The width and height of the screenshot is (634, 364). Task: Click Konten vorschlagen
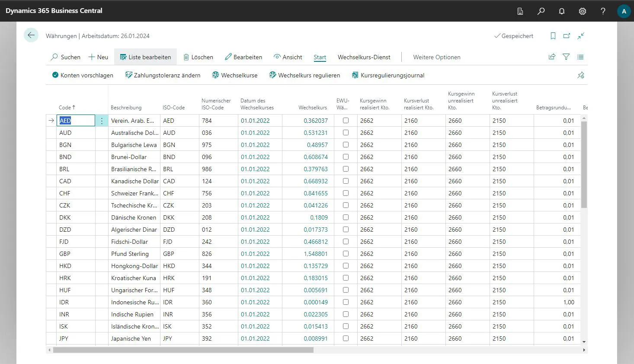(x=83, y=75)
